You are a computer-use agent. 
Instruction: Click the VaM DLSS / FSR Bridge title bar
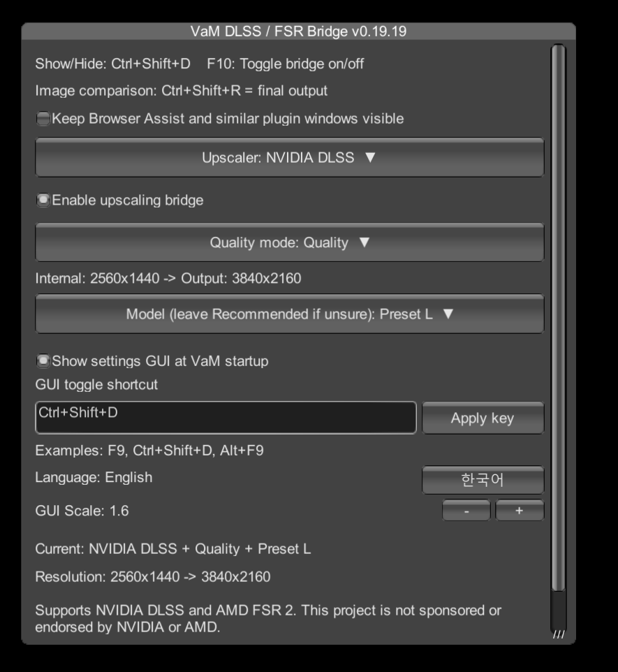coord(299,31)
